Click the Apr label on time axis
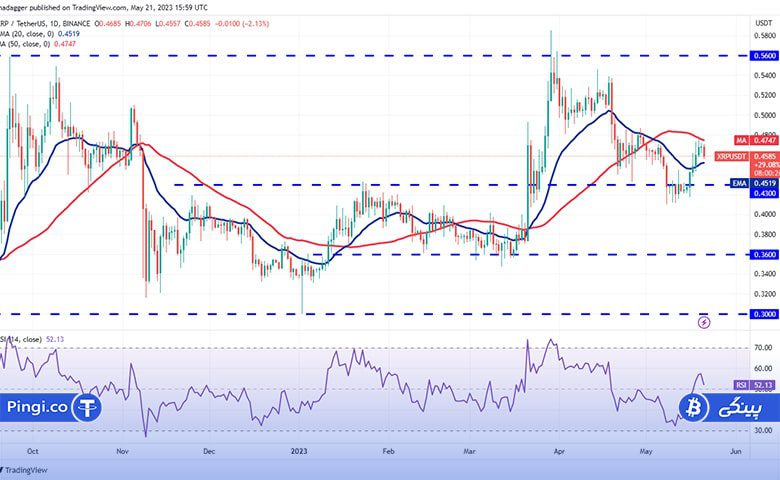The height and width of the screenshot is (480, 780). tap(559, 451)
